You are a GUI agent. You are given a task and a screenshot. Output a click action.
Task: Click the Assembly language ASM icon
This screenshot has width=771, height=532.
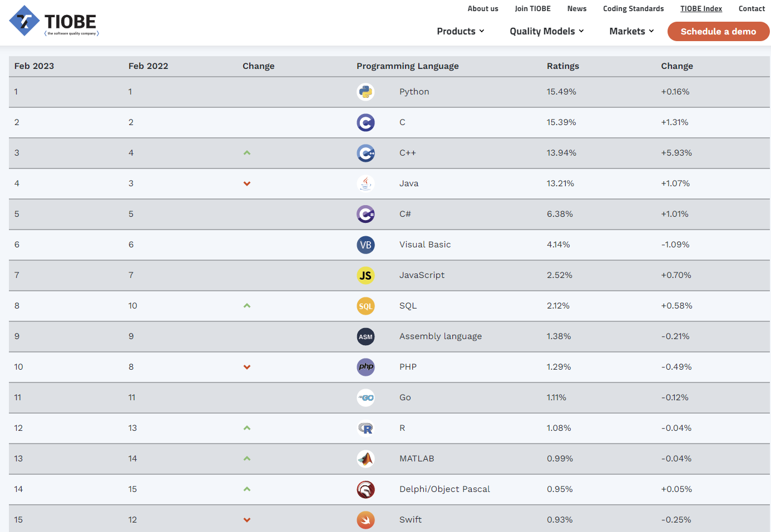point(365,336)
